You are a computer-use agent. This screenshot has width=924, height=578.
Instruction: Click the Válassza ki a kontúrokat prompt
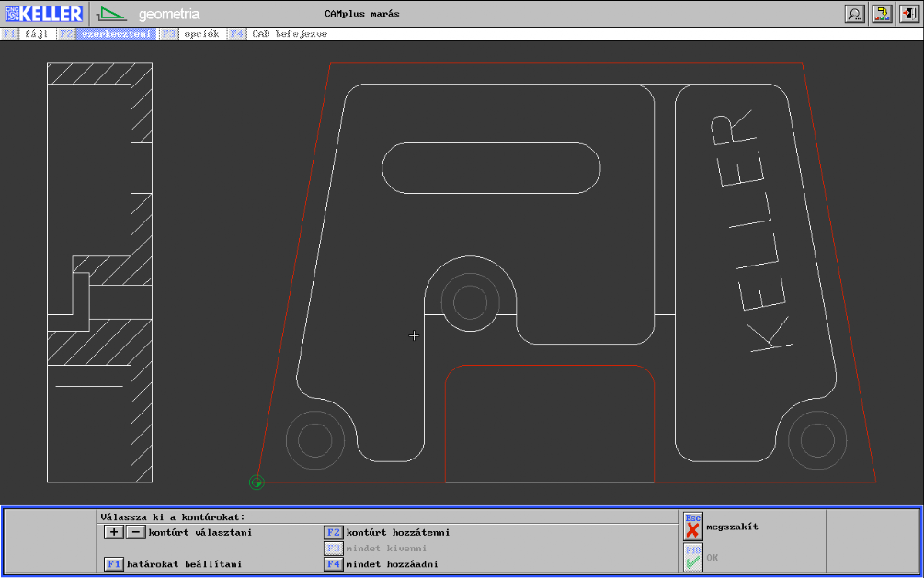173,516
